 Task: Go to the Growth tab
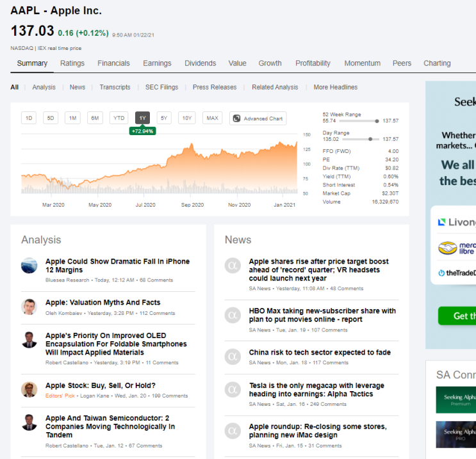tap(270, 63)
